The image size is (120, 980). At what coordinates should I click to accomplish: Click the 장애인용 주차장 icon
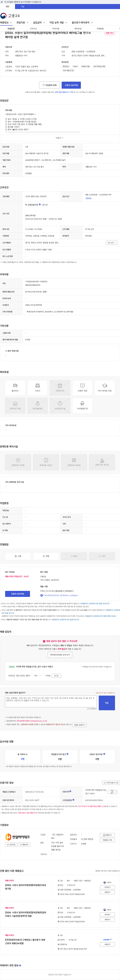tap(18, 462)
